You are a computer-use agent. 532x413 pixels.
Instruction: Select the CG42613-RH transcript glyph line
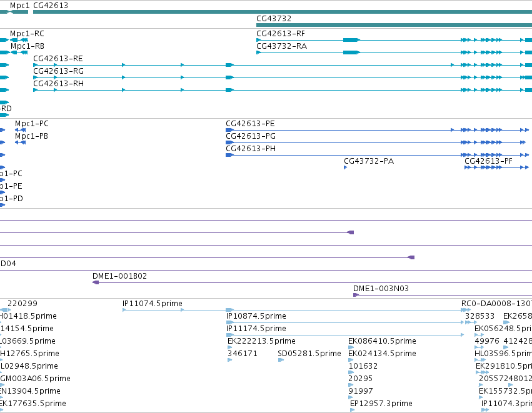[283, 90]
